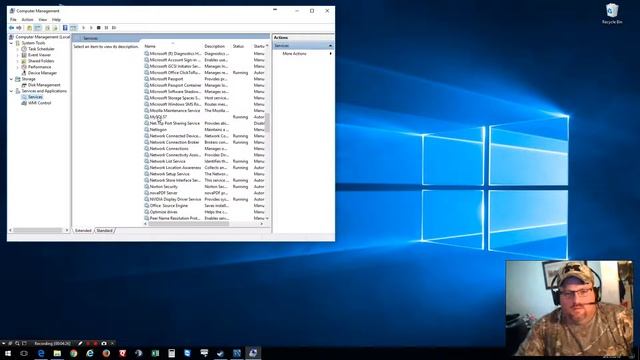Click the Event Viewer tree icon
The image size is (640, 360).
24,55
